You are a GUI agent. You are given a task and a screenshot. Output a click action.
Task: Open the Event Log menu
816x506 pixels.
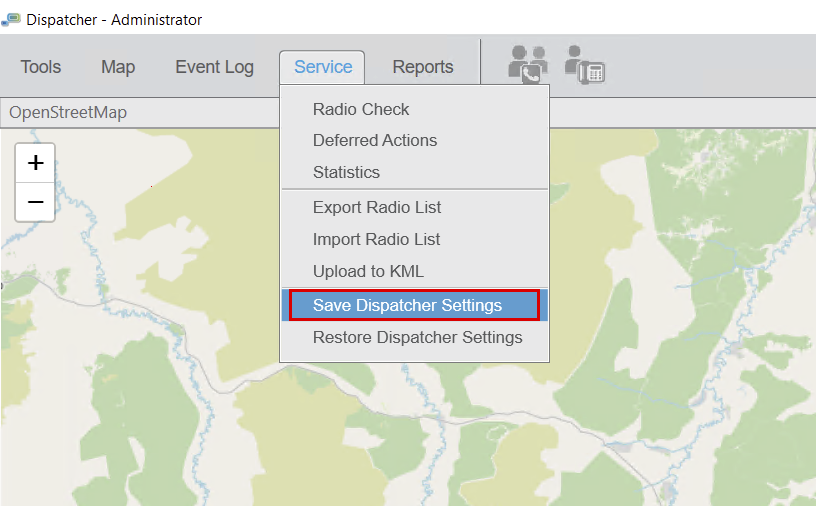(x=214, y=67)
